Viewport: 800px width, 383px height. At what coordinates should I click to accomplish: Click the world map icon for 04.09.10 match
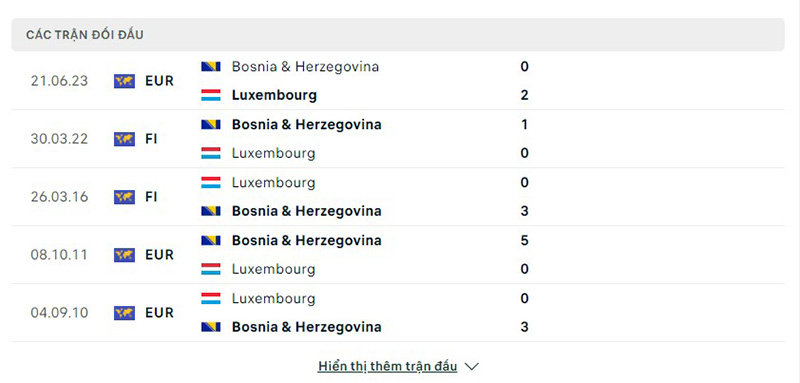(x=124, y=313)
